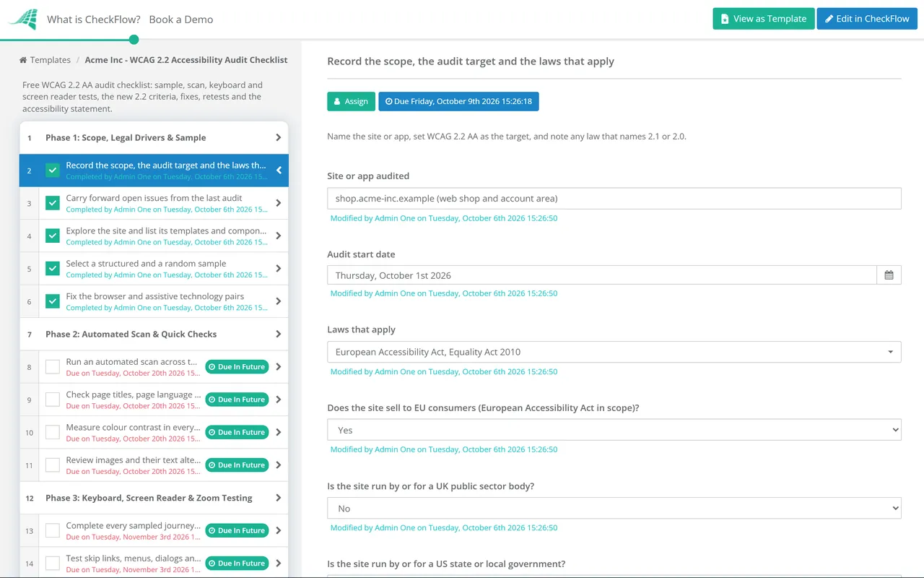Click the CheckFlow logo icon
924x578 pixels.
point(23,19)
